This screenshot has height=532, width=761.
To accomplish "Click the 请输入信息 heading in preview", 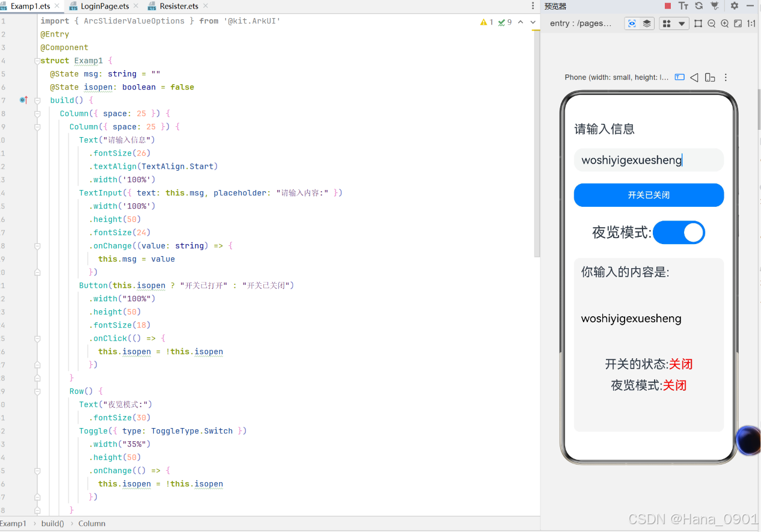I will point(604,129).
